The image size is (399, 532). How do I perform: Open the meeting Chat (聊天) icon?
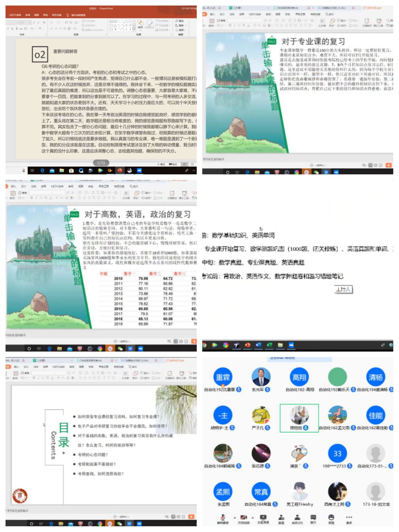coord(313,518)
